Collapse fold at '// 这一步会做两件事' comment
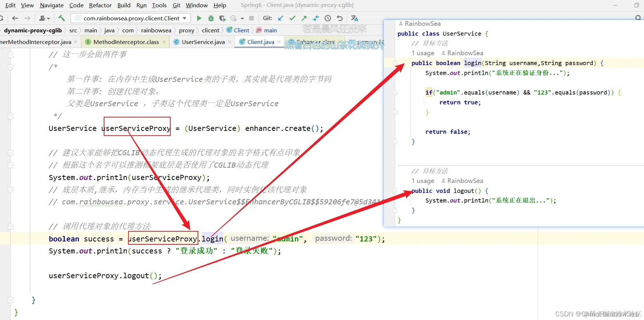Screen dimensions: 644x320 tap(11, 55)
